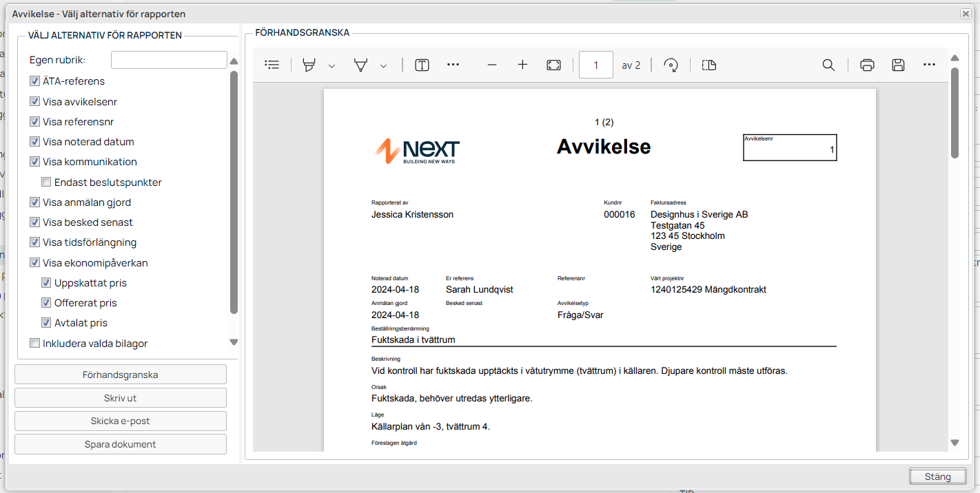Open highlighter options dropdown arrow
Image resolution: width=980 pixels, height=493 pixels.
(x=331, y=65)
